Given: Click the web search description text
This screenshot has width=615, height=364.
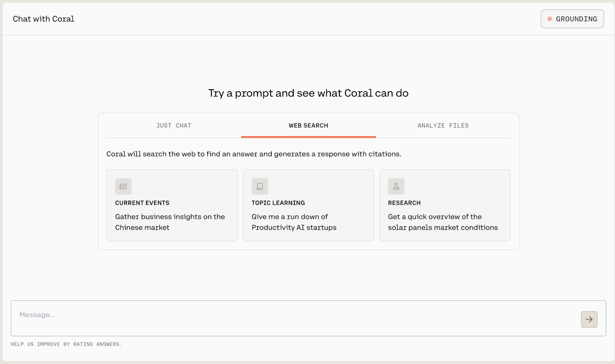Looking at the screenshot, I should 254,154.
